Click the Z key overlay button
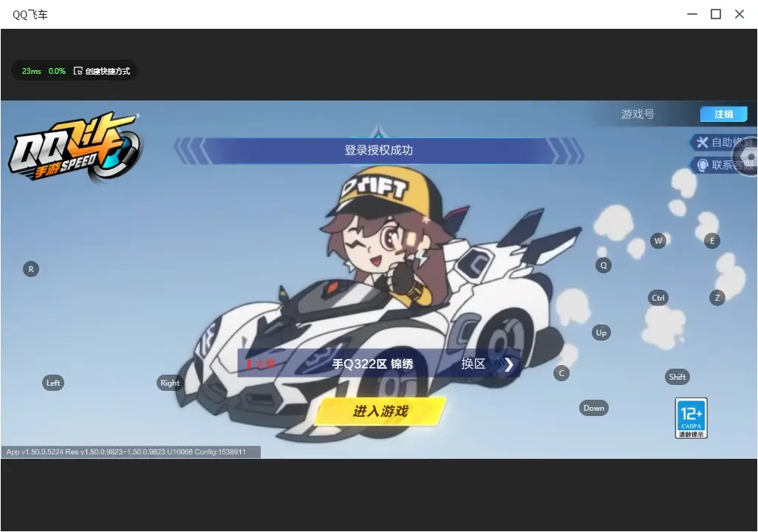 coord(717,298)
